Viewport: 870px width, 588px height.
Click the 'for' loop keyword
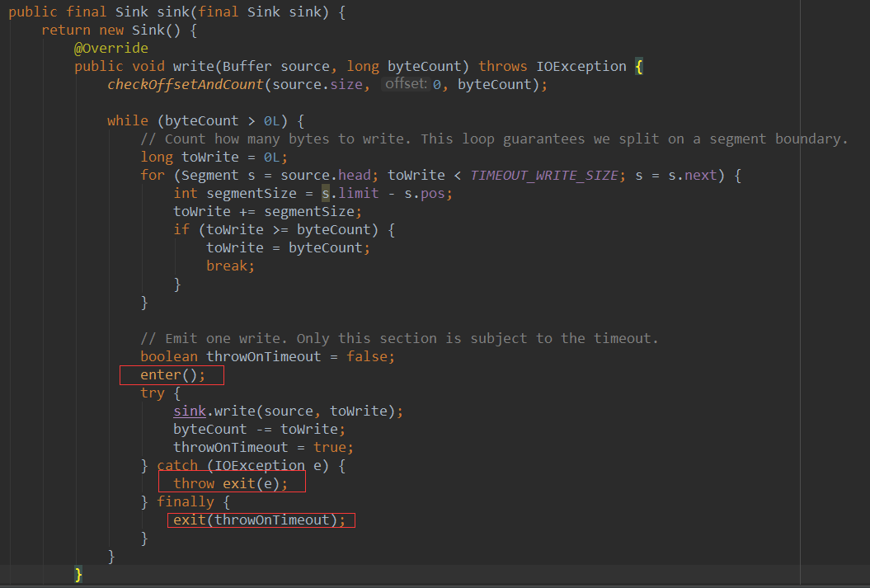(x=153, y=176)
